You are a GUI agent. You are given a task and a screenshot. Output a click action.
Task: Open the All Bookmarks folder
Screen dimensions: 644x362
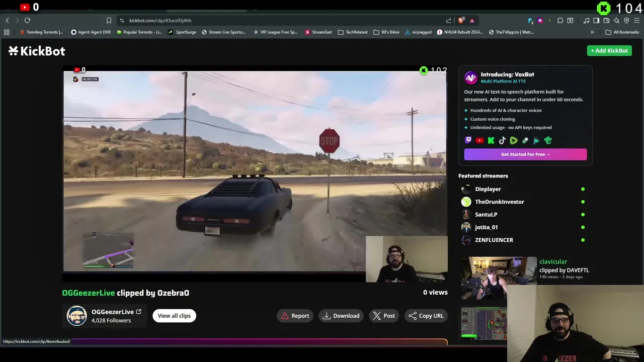622,32
